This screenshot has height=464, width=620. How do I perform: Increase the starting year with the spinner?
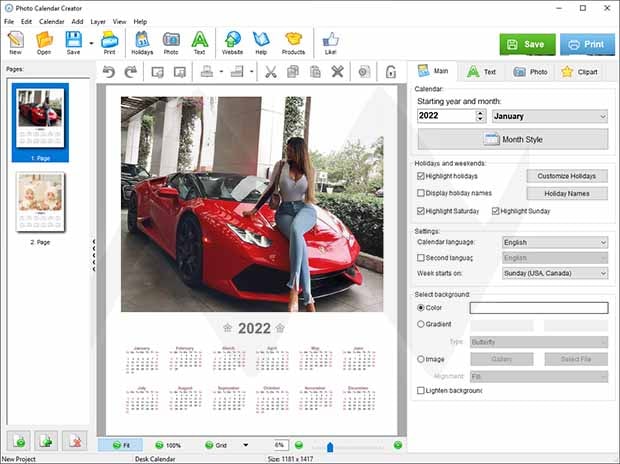point(480,113)
